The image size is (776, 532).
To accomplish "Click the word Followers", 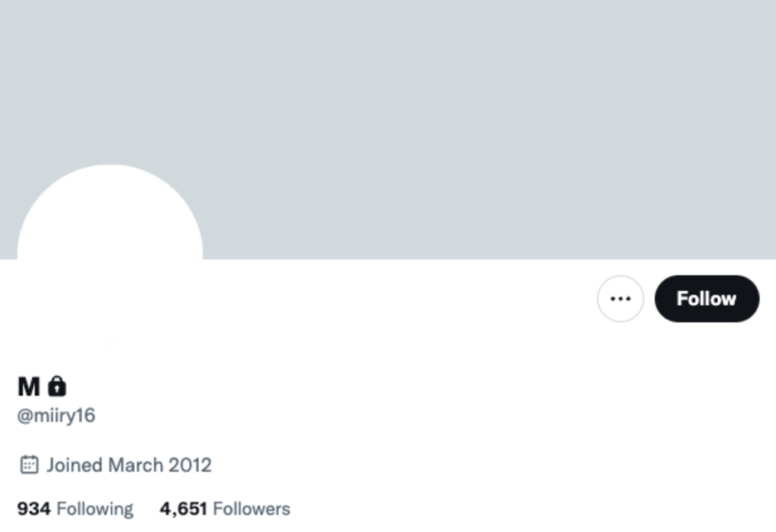I will 252,509.
